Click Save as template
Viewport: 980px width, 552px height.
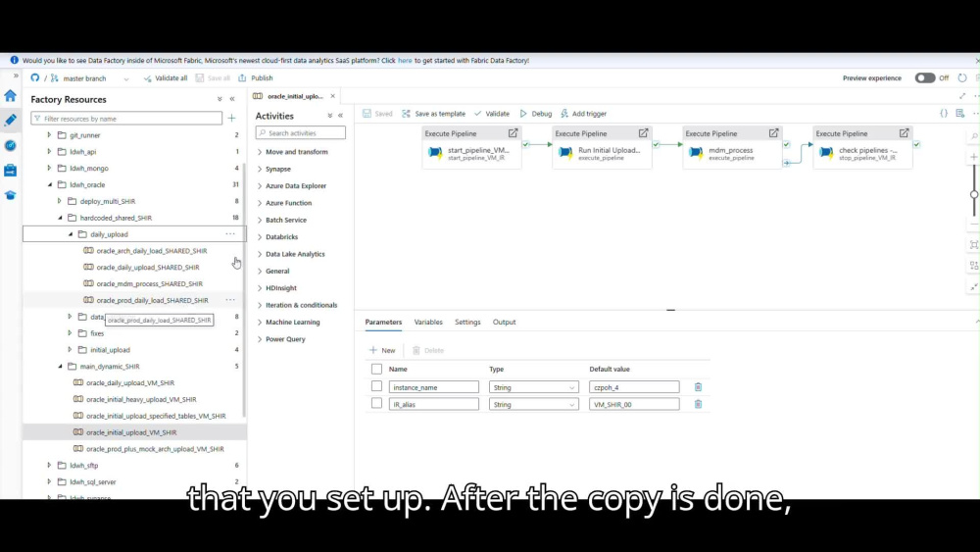click(x=434, y=114)
